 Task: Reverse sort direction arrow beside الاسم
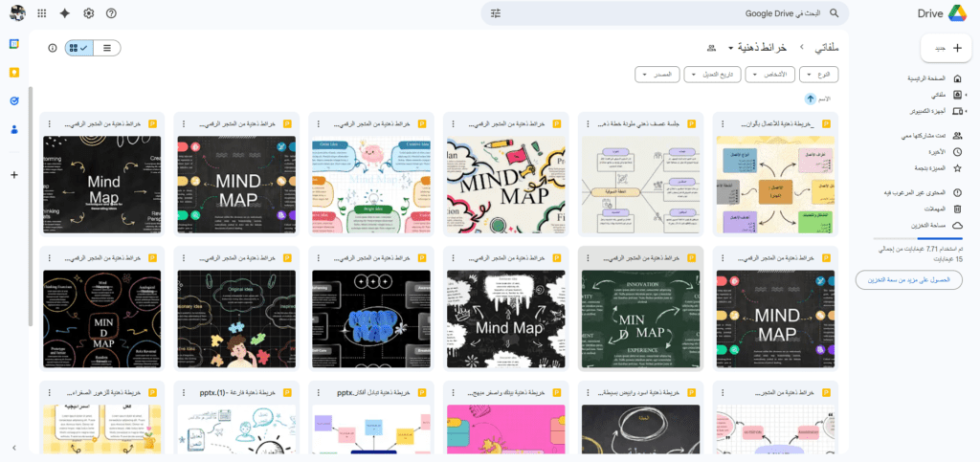coord(810,99)
